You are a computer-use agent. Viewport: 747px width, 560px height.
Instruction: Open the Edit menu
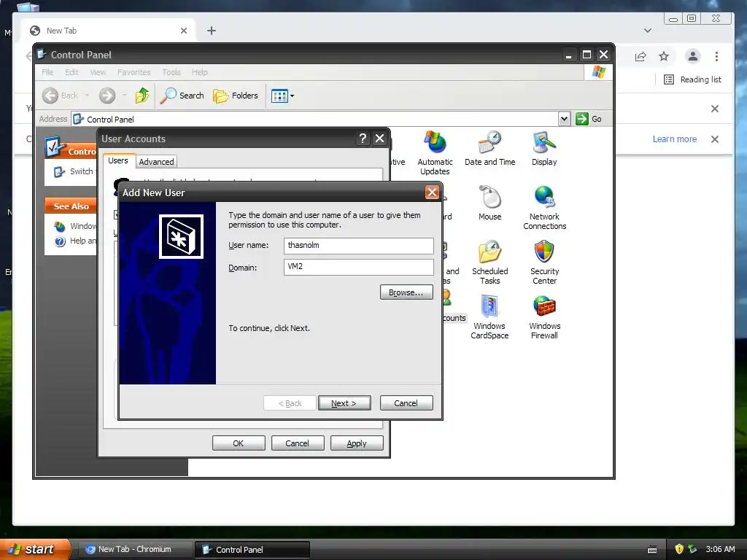(x=71, y=72)
